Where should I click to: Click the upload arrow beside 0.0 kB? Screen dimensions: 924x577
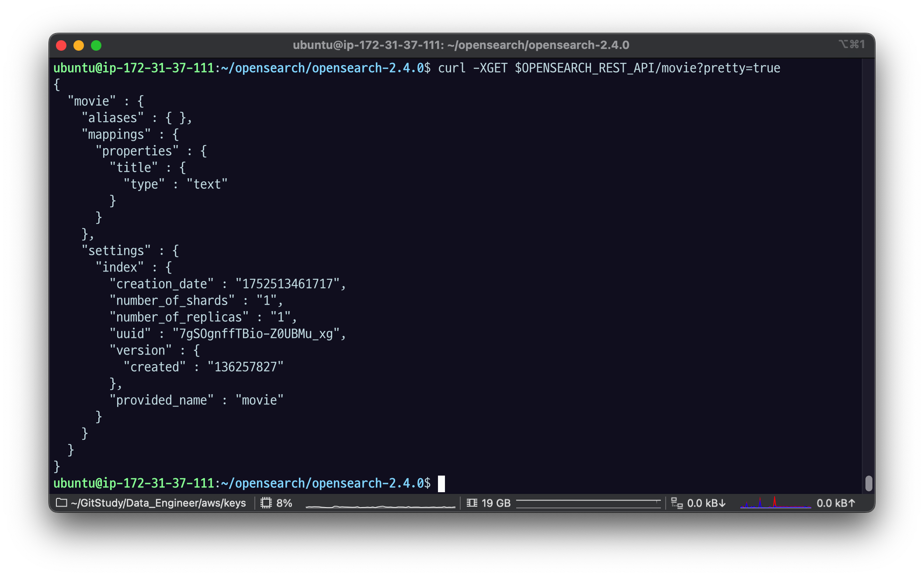[x=851, y=503]
